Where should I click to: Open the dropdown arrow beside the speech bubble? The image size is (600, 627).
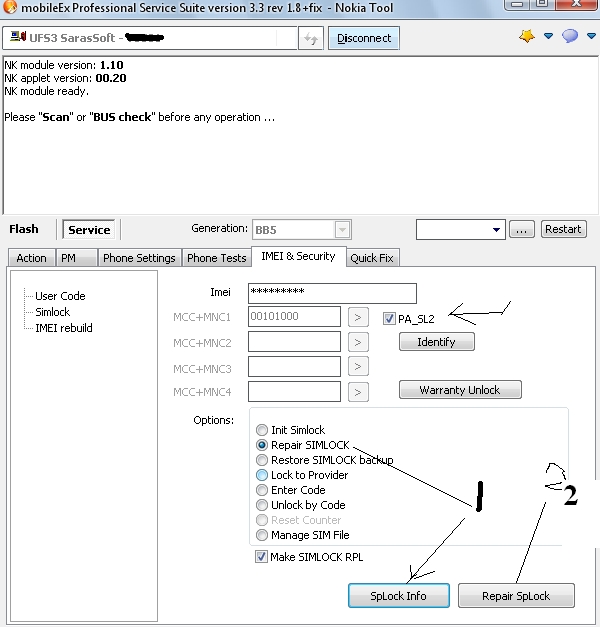[x=591, y=36]
